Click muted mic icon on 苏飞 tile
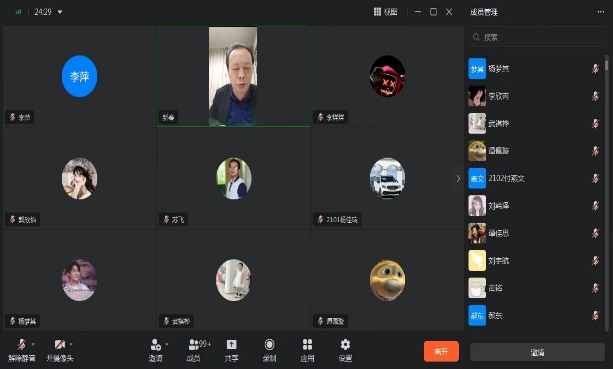This screenshot has height=369, width=613. [x=166, y=219]
